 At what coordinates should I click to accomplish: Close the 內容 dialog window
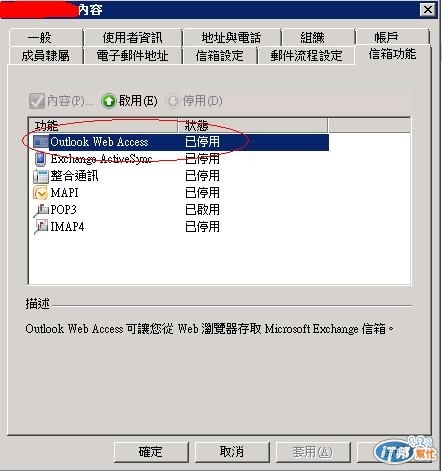[428, 10]
